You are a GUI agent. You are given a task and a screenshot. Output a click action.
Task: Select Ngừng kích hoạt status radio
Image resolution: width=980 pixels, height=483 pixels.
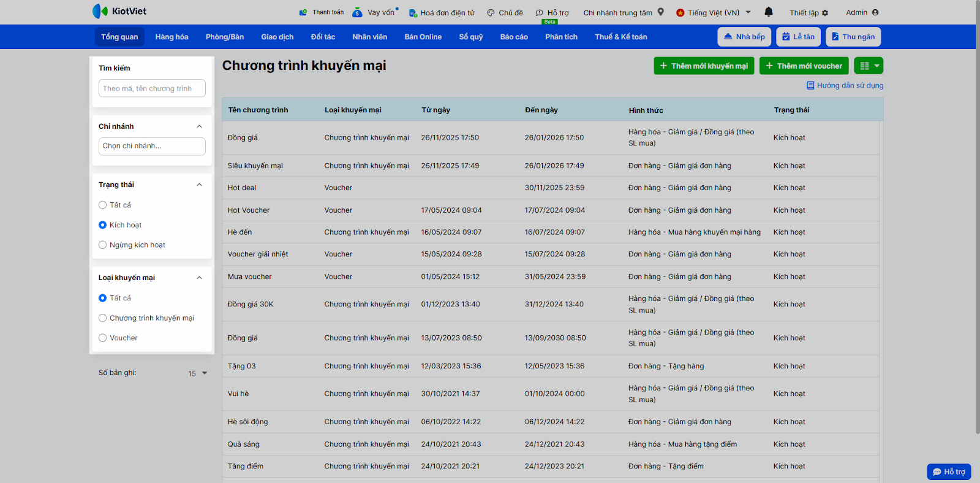coord(103,245)
